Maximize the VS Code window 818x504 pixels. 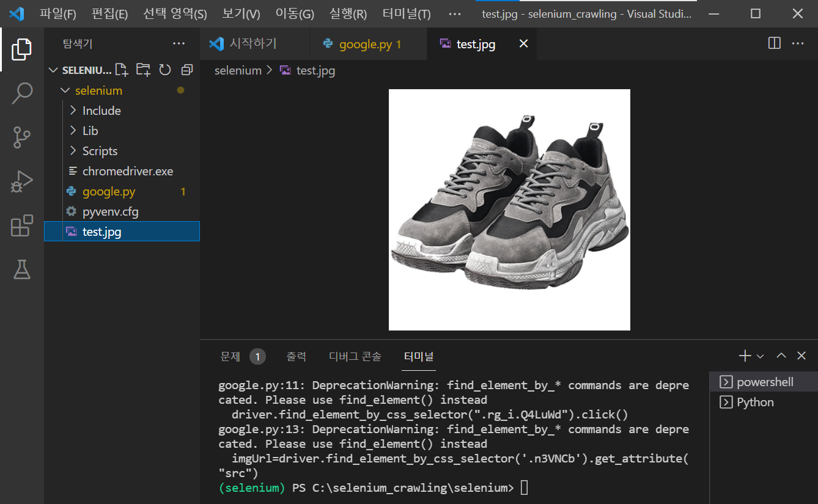click(x=756, y=13)
